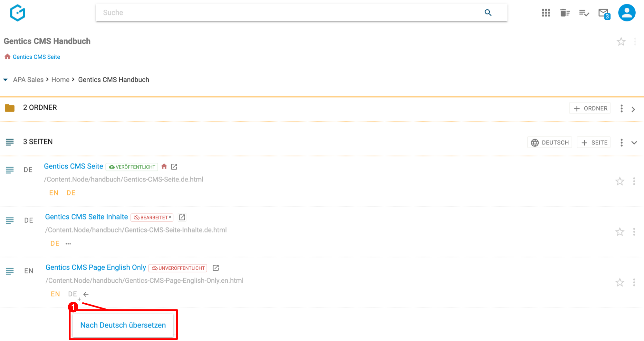Click start page home icon on Gentics CMS Seite row
This screenshot has width=644, height=341.
click(x=164, y=166)
